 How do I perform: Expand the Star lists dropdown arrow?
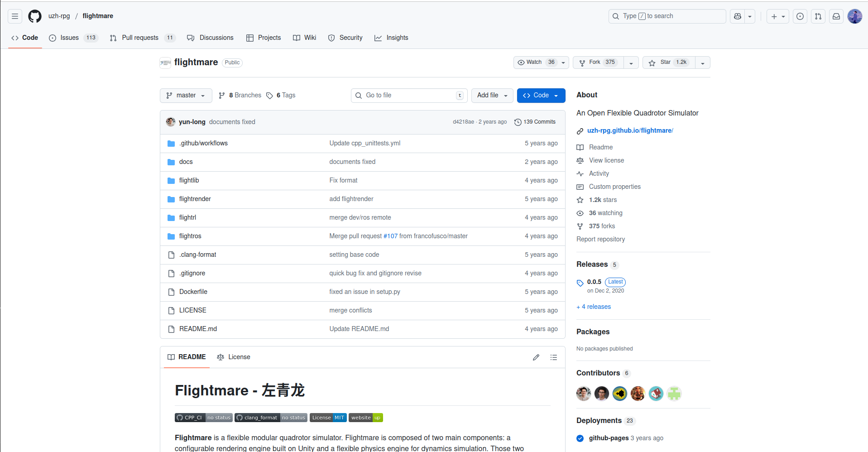(703, 63)
